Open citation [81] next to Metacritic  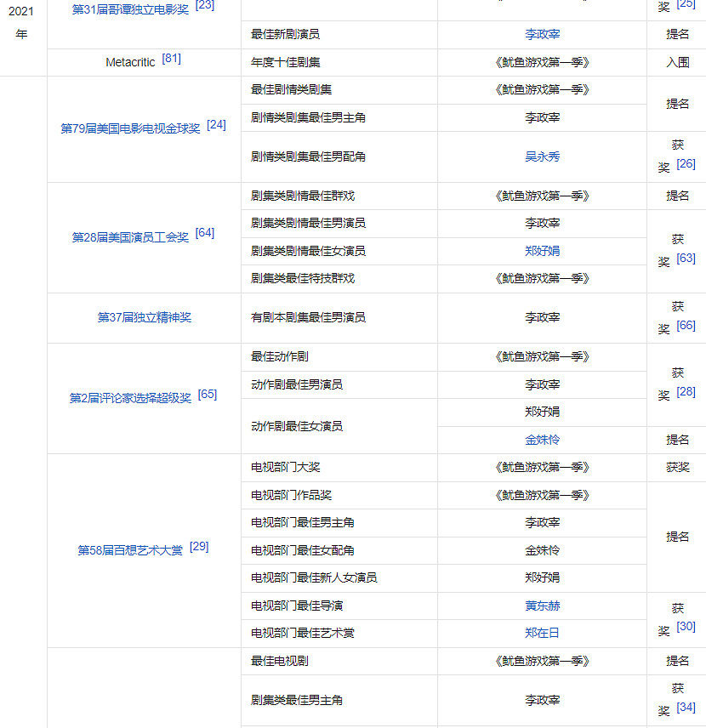coord(172,58)
